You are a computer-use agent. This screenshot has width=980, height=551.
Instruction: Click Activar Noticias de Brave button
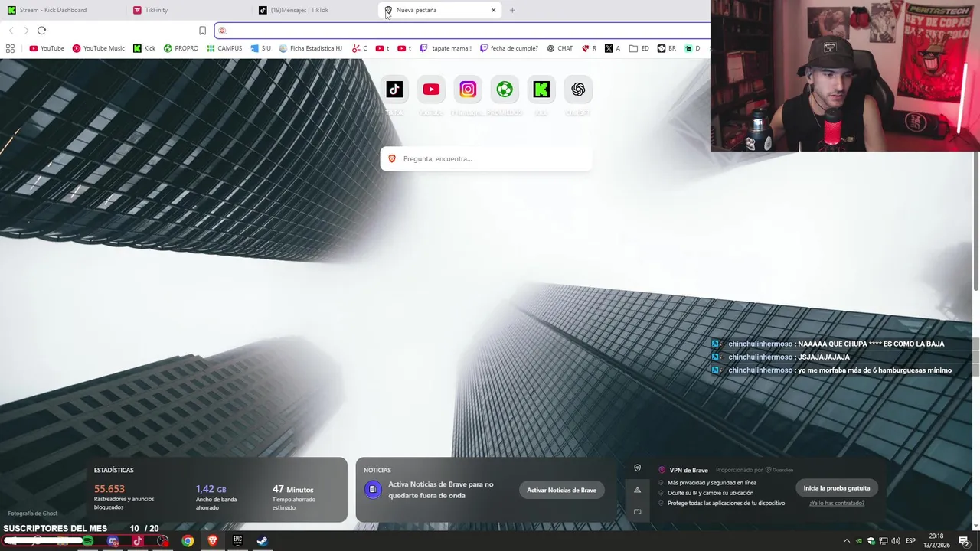click(561, 490)
